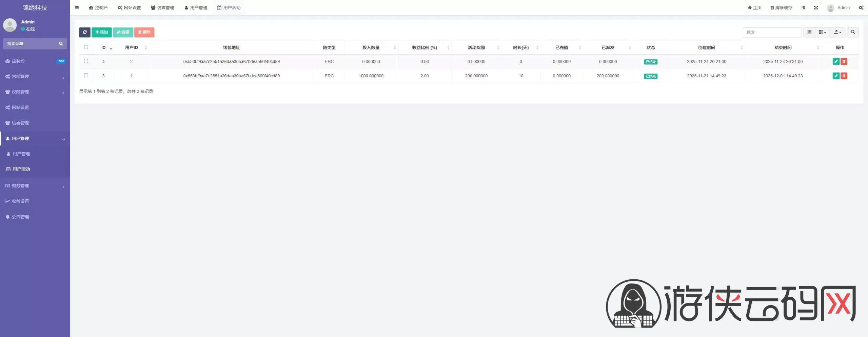Switch to the 网站设置 top tab
The width and height of the screenshot is (868, 337).
[x=129, y=7]
